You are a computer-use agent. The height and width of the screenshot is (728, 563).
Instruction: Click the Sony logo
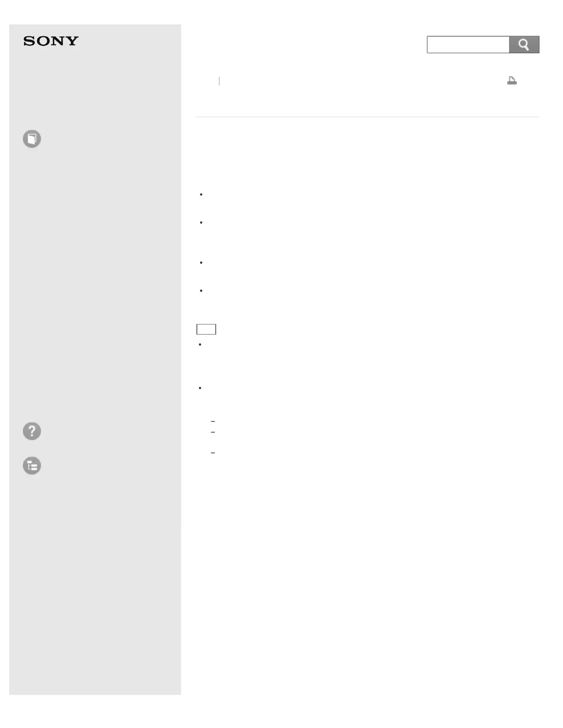tap(51, 41)
